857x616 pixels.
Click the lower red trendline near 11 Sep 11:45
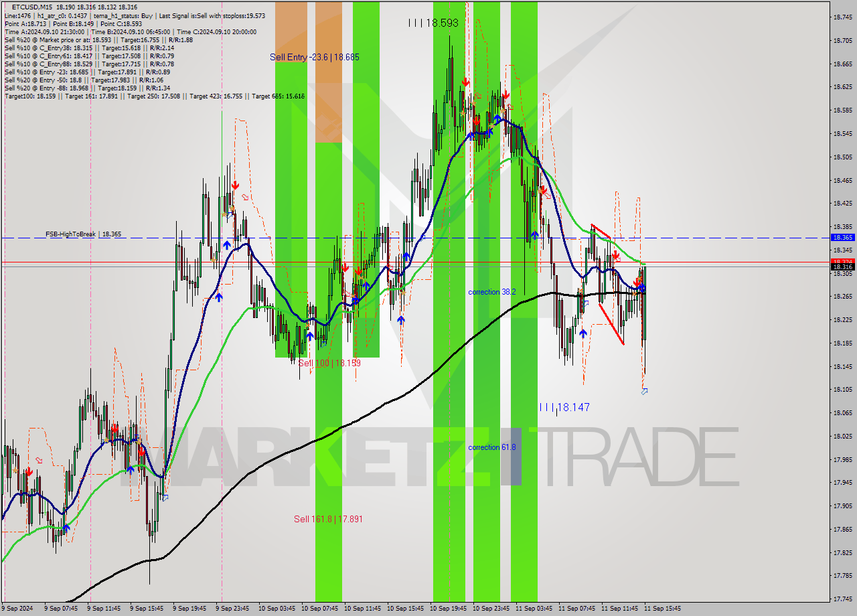tap(611, 324)
